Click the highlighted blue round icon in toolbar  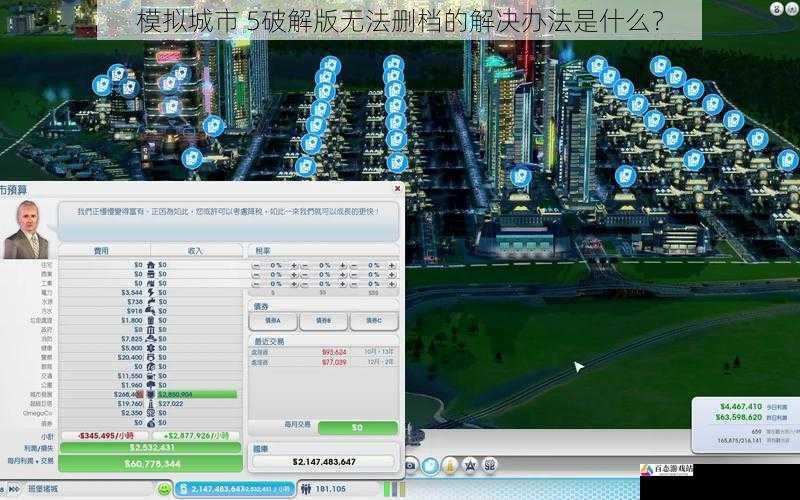pyautogui.click(x=430, y=466)
